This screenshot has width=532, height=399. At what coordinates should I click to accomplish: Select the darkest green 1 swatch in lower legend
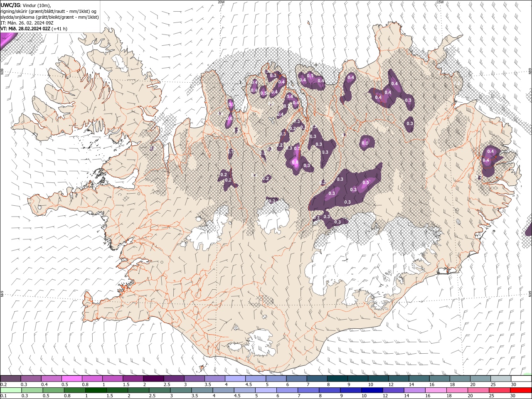click(96, 390)
